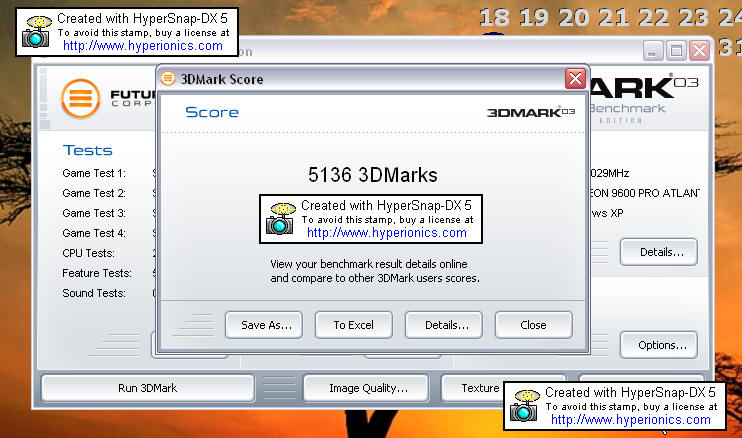The height and width of the screenshot is (438, 742).
Task: Click the 3DMARK03 logo in score dialog
Action: coord(531,112)
